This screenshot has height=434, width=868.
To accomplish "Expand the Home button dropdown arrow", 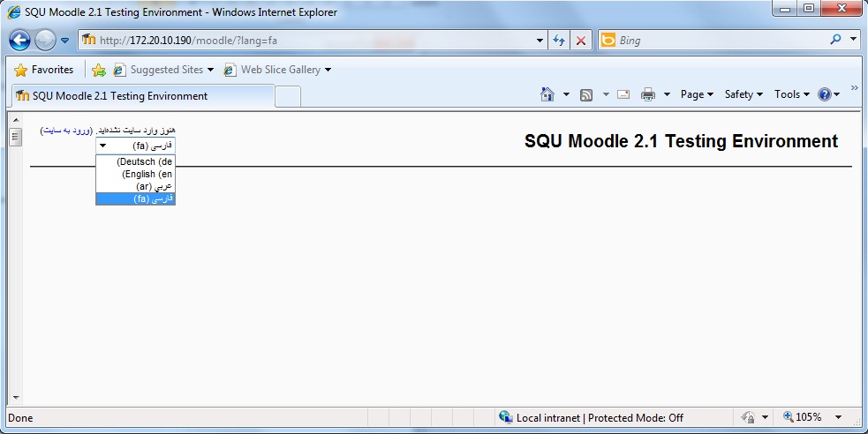I will click(566, 94).
